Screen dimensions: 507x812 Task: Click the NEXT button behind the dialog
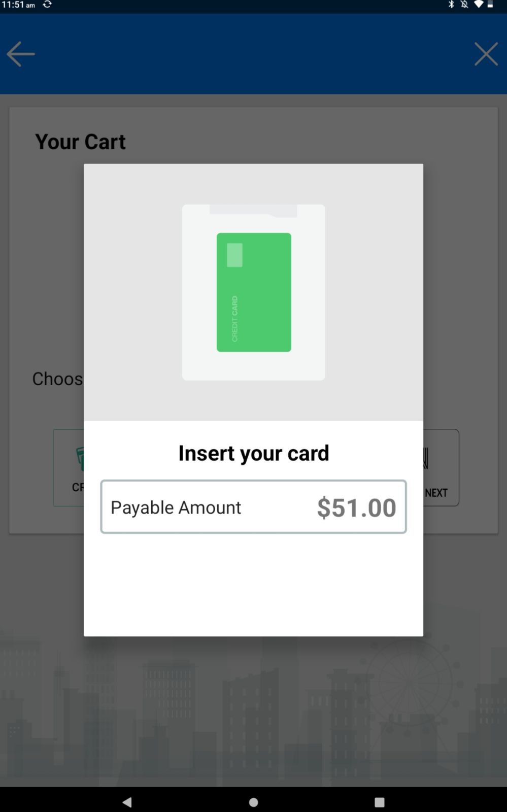coord(441,467)
